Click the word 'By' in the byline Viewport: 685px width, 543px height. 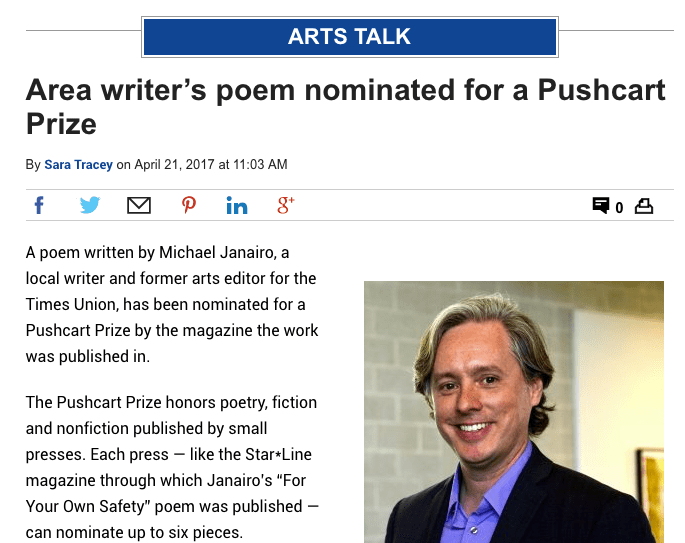point(33,164)
